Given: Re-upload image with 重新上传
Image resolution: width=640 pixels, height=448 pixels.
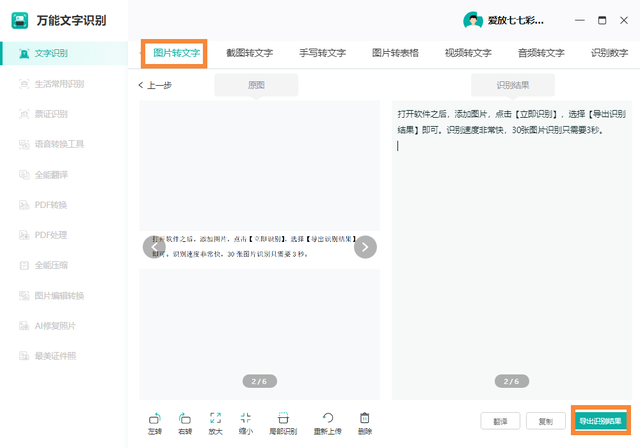Looking at the screenshot, I should coord(328,424).
